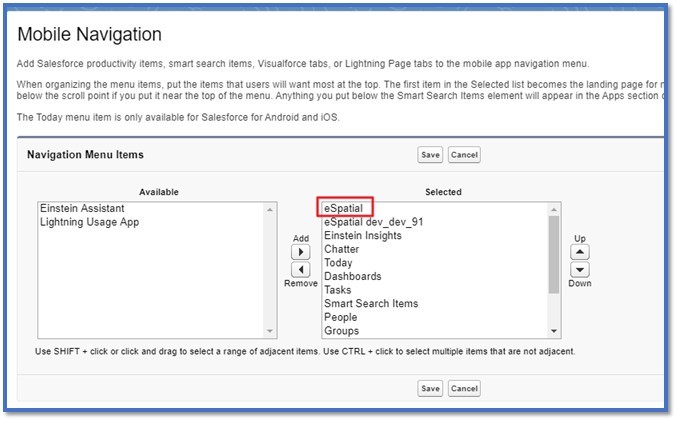Screen dimensions: 677x421
Task: Select Chatter in Selected list
Action: (x=342, y=249)
